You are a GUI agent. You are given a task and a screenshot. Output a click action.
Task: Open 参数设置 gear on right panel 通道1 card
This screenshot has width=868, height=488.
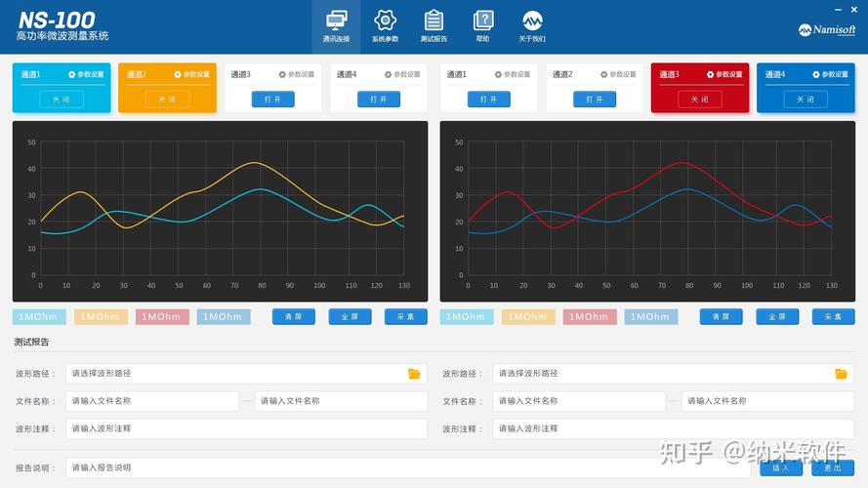click(512, 74)
